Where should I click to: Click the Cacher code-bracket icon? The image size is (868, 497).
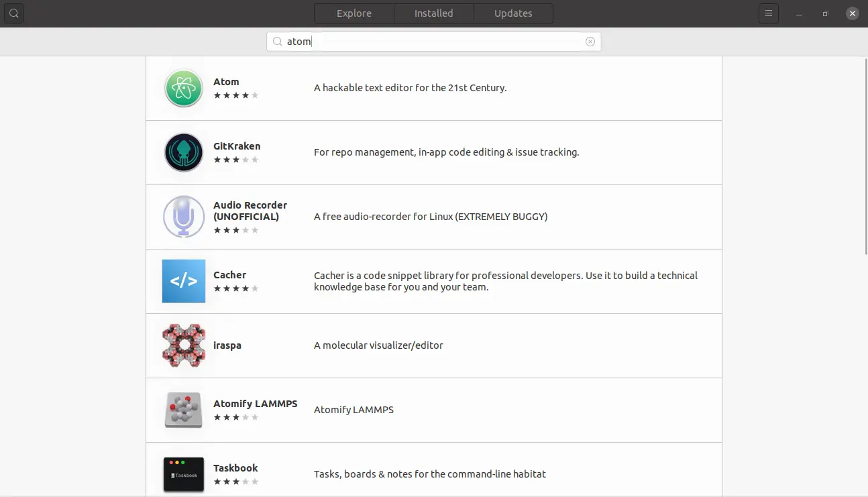[184, 281]
